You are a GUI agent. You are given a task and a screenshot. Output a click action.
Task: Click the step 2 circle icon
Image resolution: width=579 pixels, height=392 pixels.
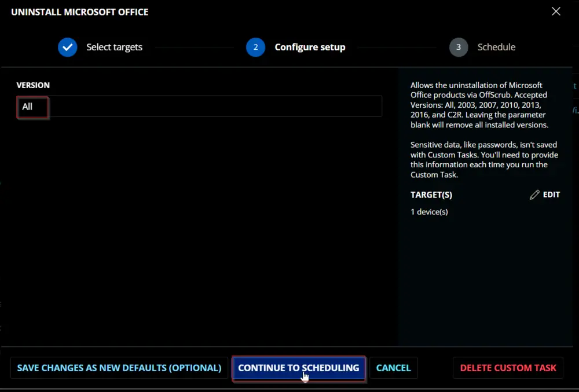pos(255,47)
